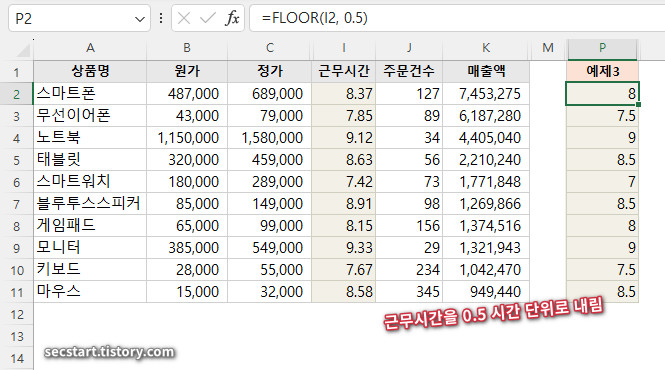Click the cell with 689,000
The width and height of the screenshot is (665, 370).
(269, 93)
